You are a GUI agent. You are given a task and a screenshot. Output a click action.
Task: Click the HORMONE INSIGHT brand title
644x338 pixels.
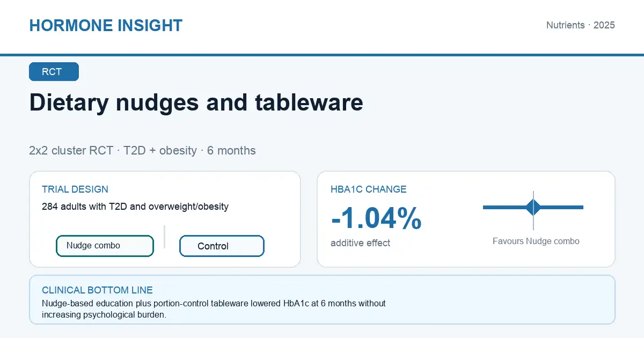pyautogui.click(x=106, y=25)
